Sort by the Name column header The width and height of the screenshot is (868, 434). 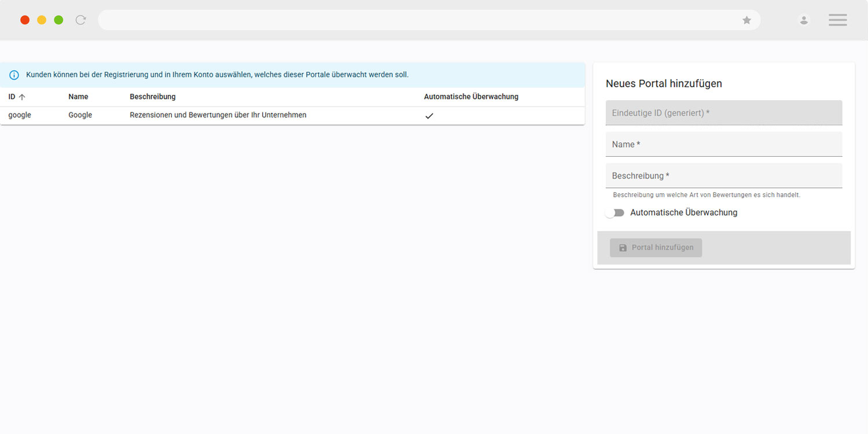[78, 97]
